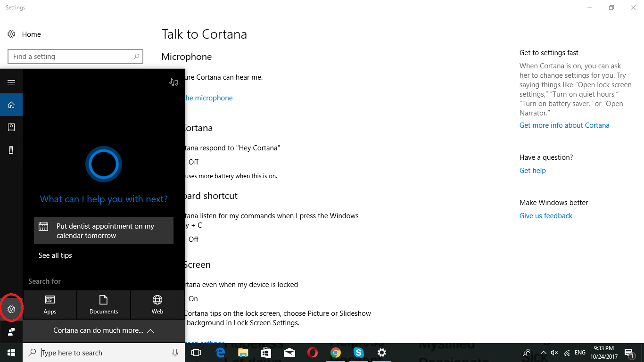Open the Action Center notification icon

pos(628,353)
